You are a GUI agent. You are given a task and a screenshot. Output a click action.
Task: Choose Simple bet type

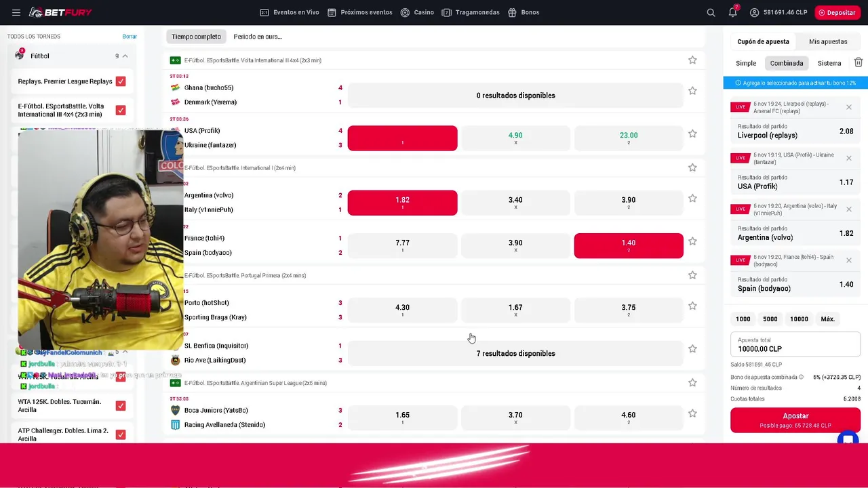[x=746, y=63]
